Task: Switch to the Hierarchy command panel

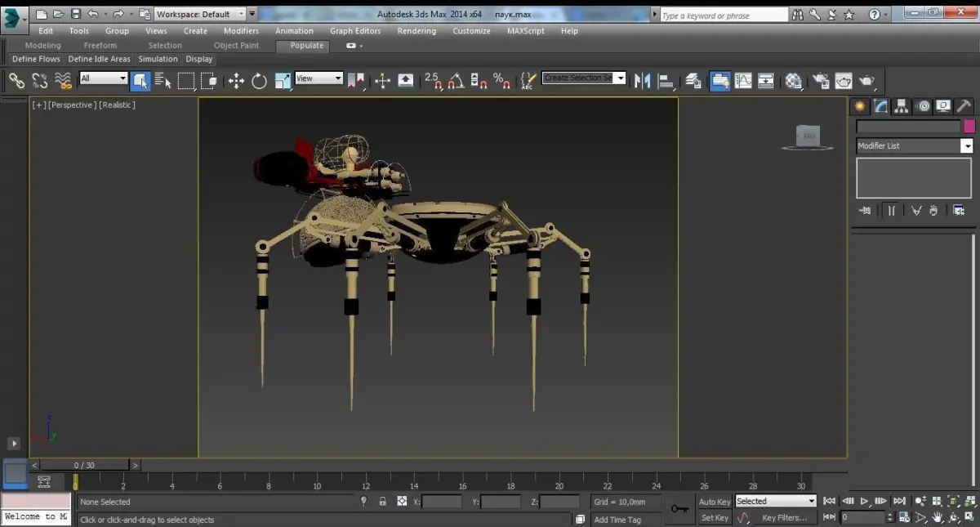Action: tap(902, 106)
